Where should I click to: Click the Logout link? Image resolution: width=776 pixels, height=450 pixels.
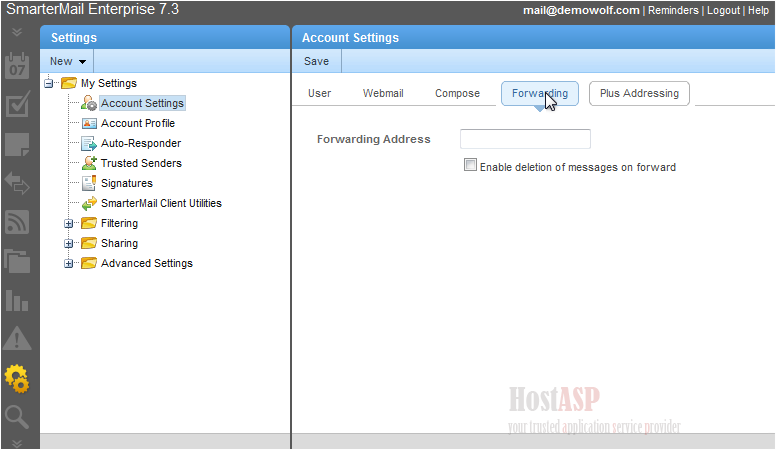tap(723, 10)
